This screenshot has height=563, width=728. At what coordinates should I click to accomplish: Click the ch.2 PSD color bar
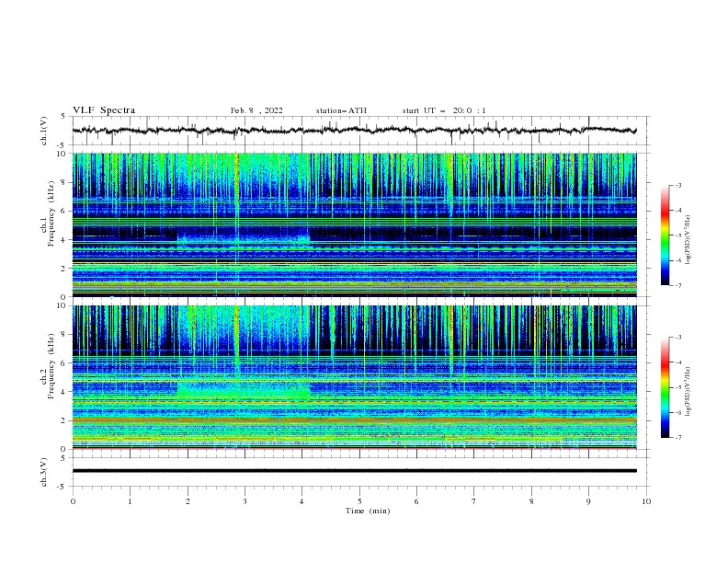tap(665, 387)
